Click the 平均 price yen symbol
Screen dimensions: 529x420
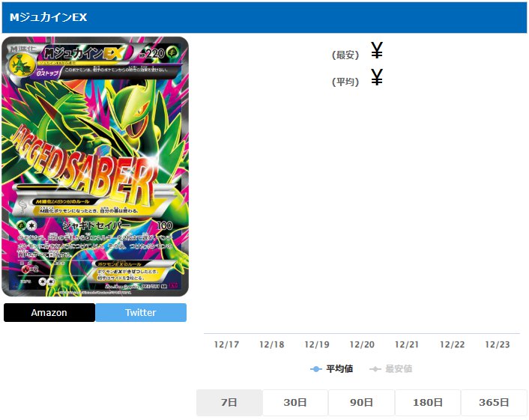tap(377, 77)
